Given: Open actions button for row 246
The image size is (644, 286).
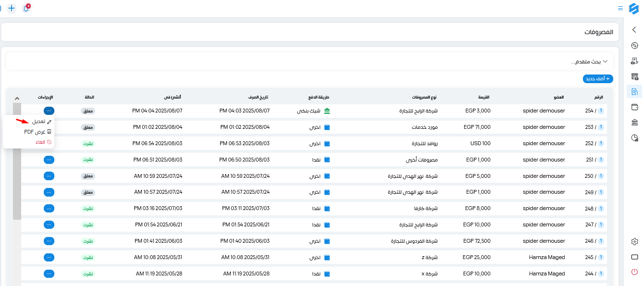Looking at the screenshot, I should point(49,241).
